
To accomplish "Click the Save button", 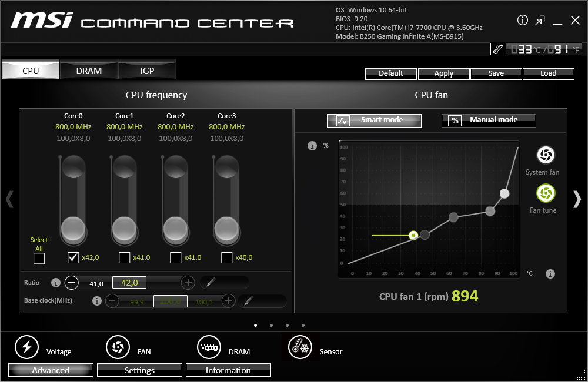I will [496, 74].
